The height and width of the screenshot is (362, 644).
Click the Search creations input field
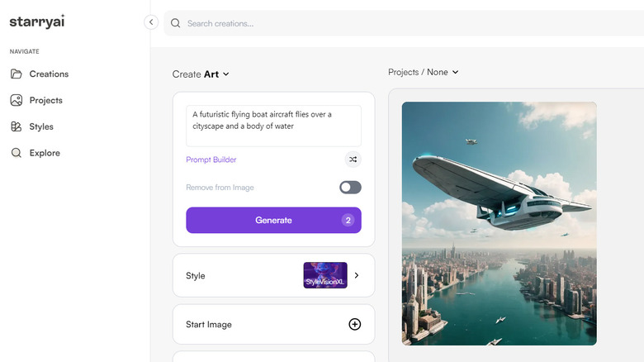click(x=396, y=23)
